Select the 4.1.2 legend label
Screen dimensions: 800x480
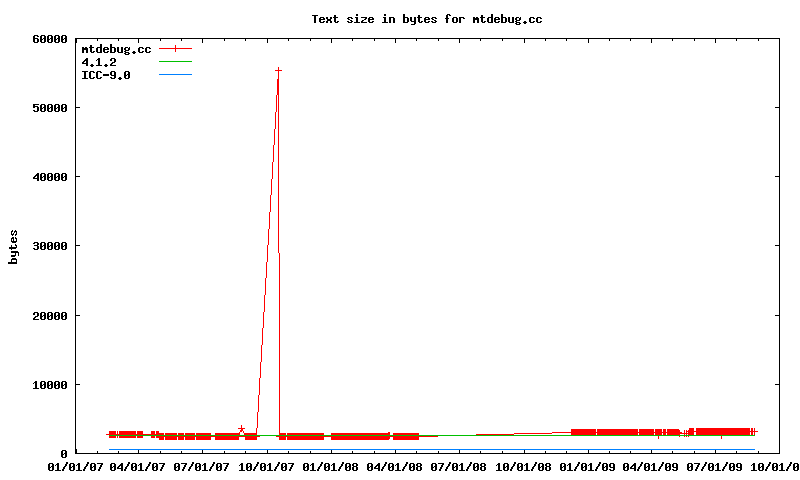coord(99,62)
